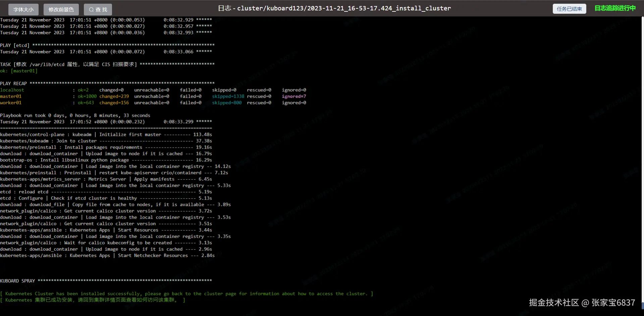Select the 'Playbook run took' duration line
This screenshot has height=316, width=644.
(75, 115)
